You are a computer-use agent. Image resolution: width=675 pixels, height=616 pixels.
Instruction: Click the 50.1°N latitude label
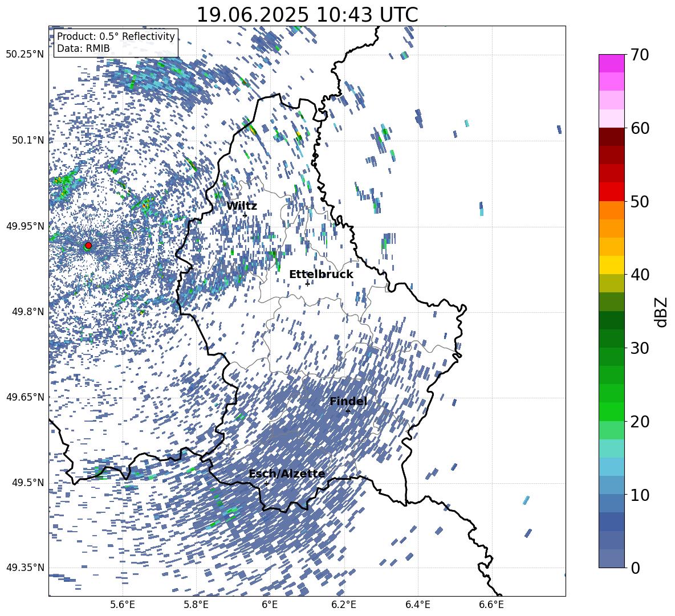click(x=29, y=140)
